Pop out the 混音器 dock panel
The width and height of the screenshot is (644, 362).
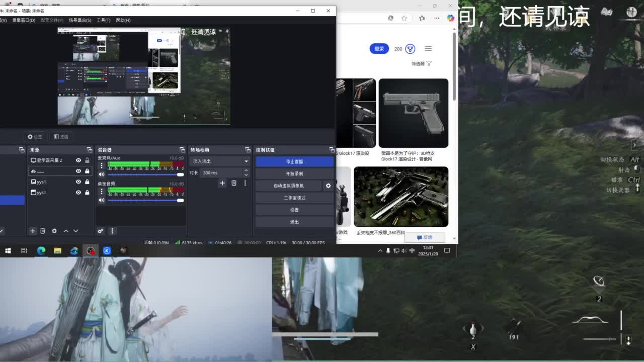coord(182,150)
